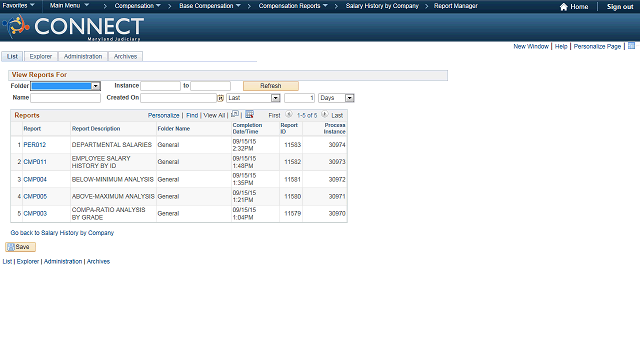Expand Base Compensation breadcrumb menu
This screenshot has height=360, width=640.
tap(210, 6)
